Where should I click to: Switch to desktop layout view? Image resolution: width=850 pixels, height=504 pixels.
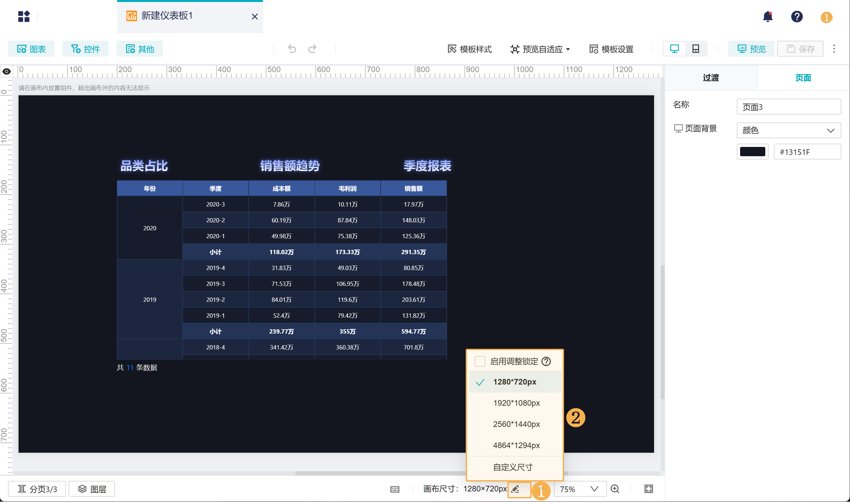(x=675, y=49)
